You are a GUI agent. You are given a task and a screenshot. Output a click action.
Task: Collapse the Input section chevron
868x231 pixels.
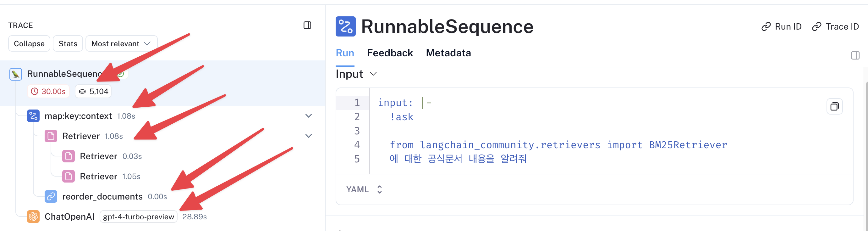[373, 74]
